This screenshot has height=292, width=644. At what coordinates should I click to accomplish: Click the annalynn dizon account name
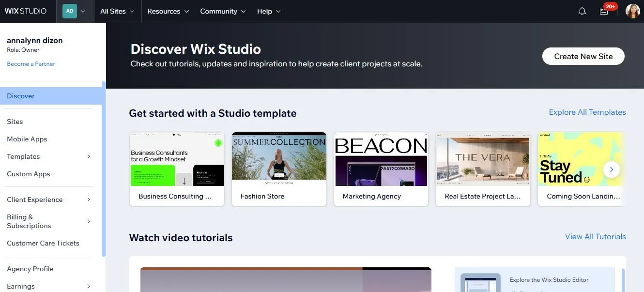[x=35, y=41]
